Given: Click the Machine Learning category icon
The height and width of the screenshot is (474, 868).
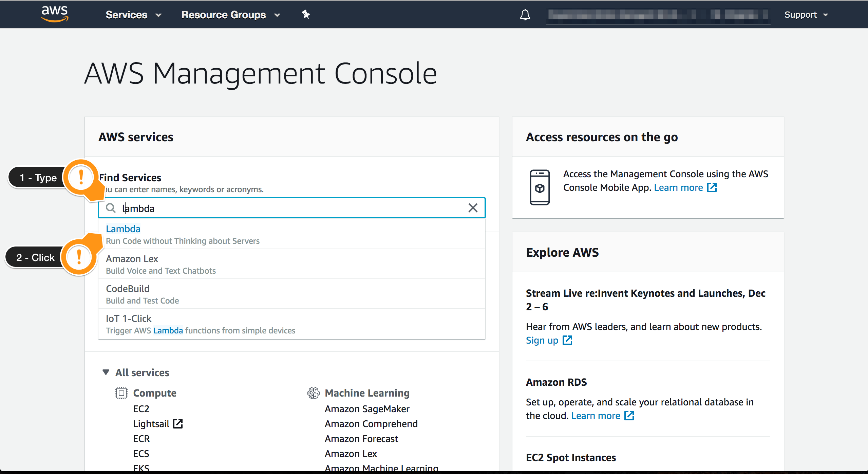Looking at the screenshot, I should click(313, 393).
